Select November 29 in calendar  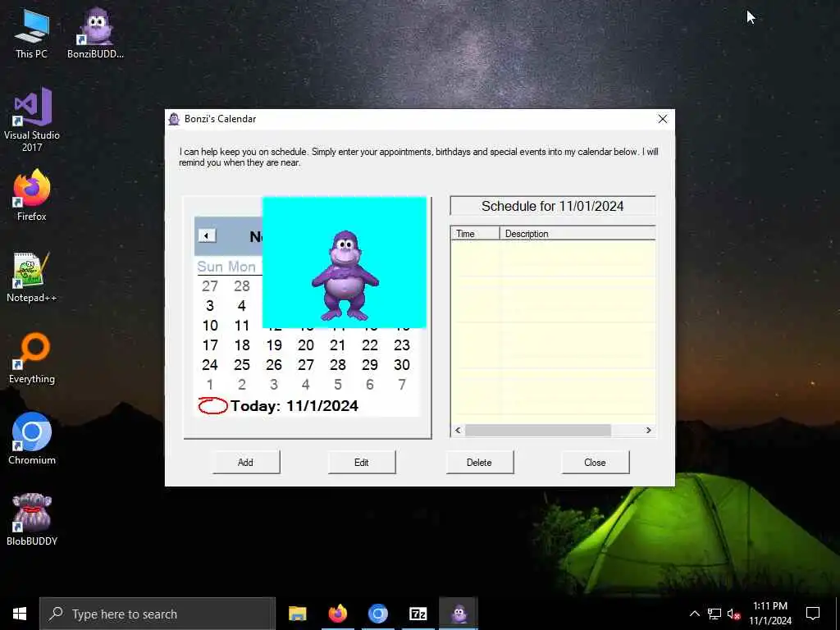pyautogui.click(x=370, y=365)
